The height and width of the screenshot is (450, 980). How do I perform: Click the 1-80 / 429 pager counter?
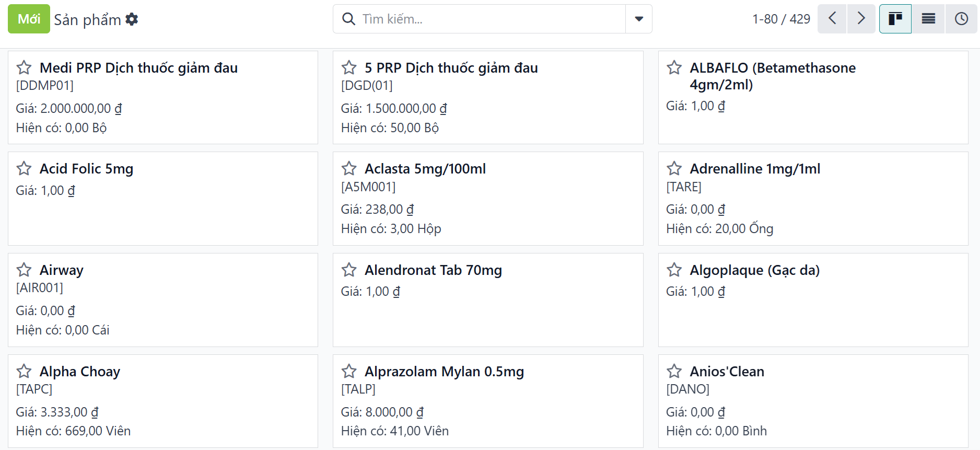tap(781, 19)
